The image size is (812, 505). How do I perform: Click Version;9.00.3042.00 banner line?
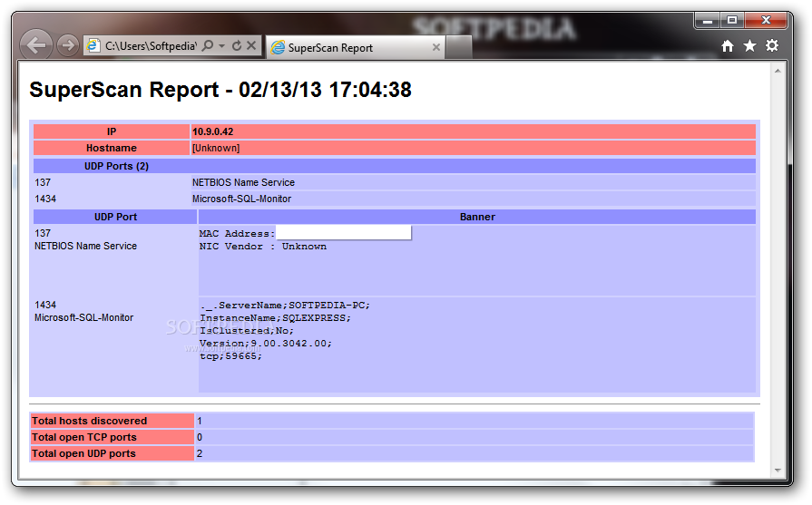[266, 344]
